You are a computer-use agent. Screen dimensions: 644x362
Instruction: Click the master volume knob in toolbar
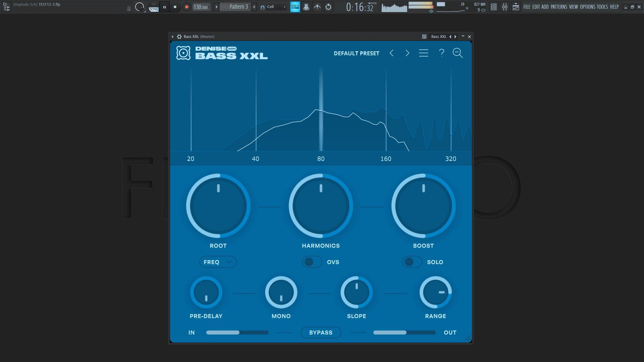pyautogui.click(x=140, y=7)
